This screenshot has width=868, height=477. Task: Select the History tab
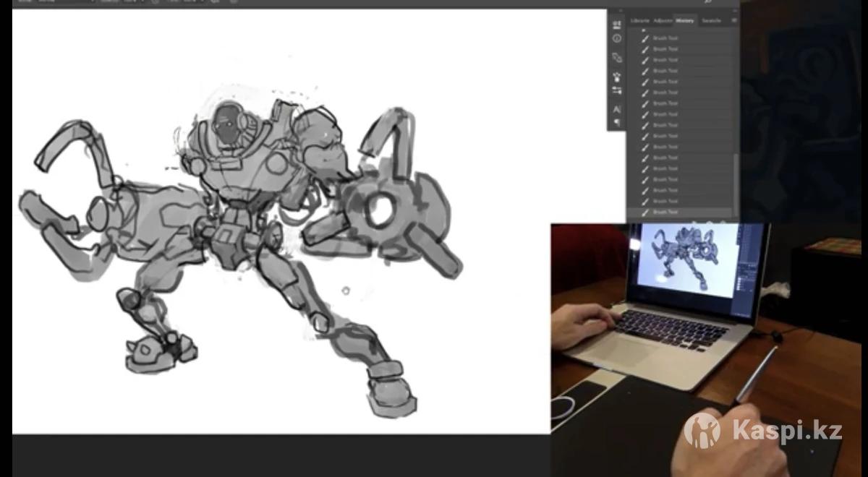(x=685, y=20)
